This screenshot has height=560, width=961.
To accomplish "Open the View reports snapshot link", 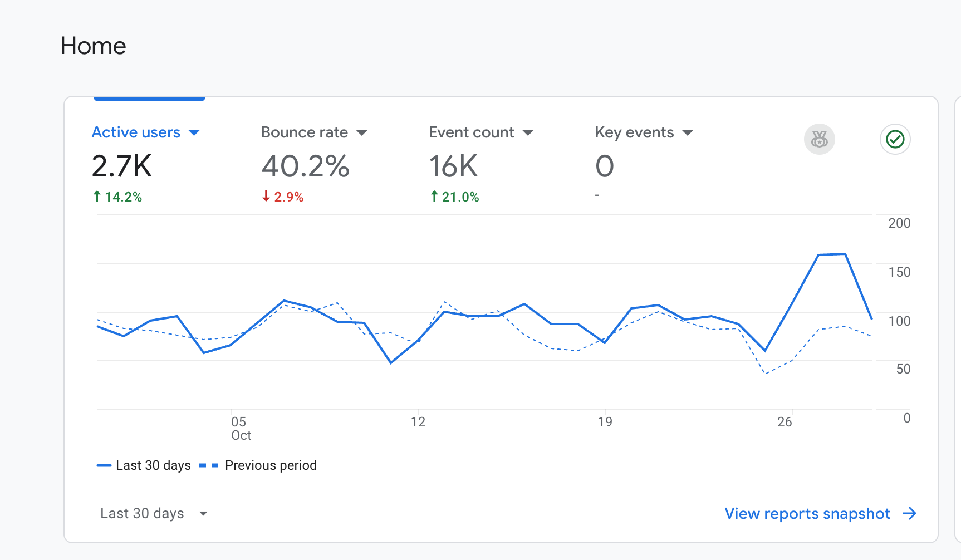I will pos(807,513).
